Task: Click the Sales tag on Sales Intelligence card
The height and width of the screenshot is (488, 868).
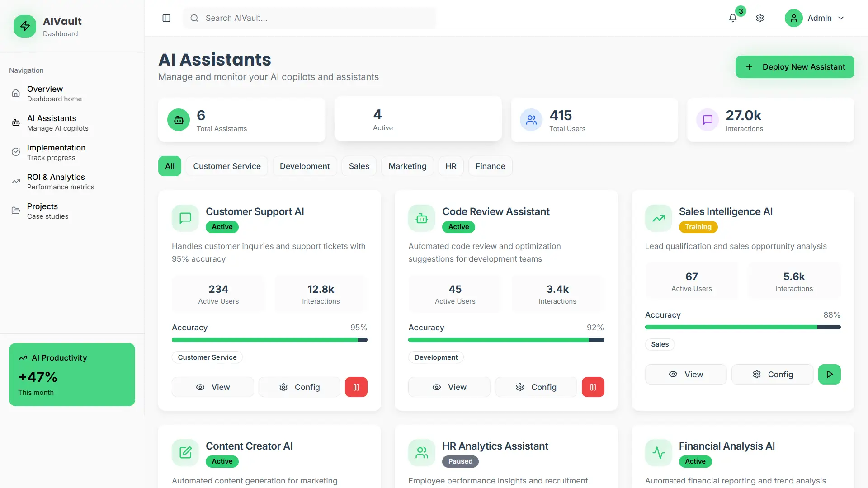Action: [x=660, y=344]
